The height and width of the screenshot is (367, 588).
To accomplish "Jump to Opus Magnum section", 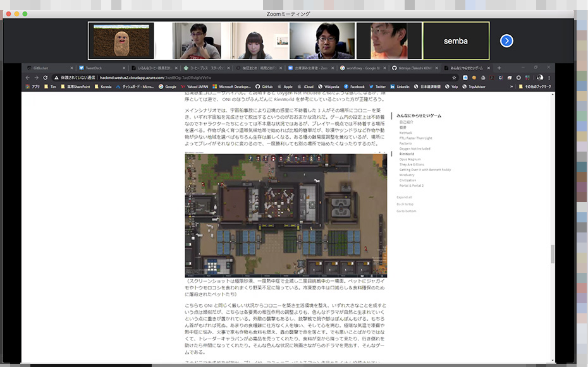I will [410, 159].
